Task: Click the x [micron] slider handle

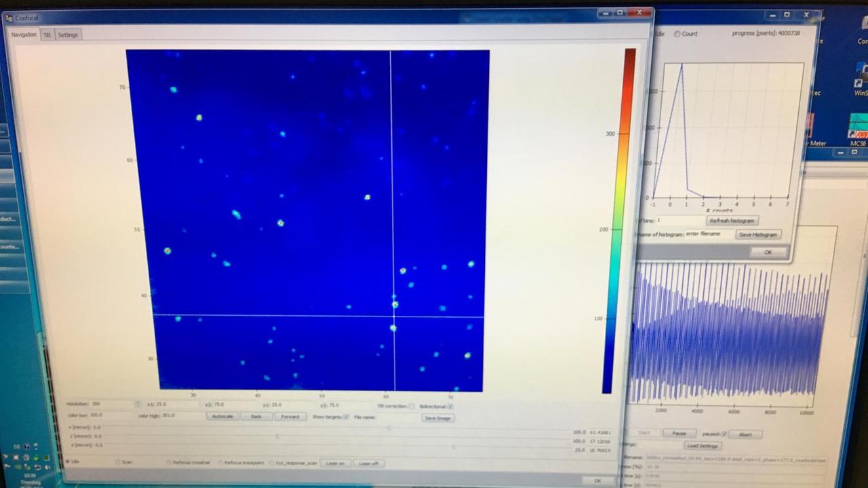Action: click(x=389, y=428)
